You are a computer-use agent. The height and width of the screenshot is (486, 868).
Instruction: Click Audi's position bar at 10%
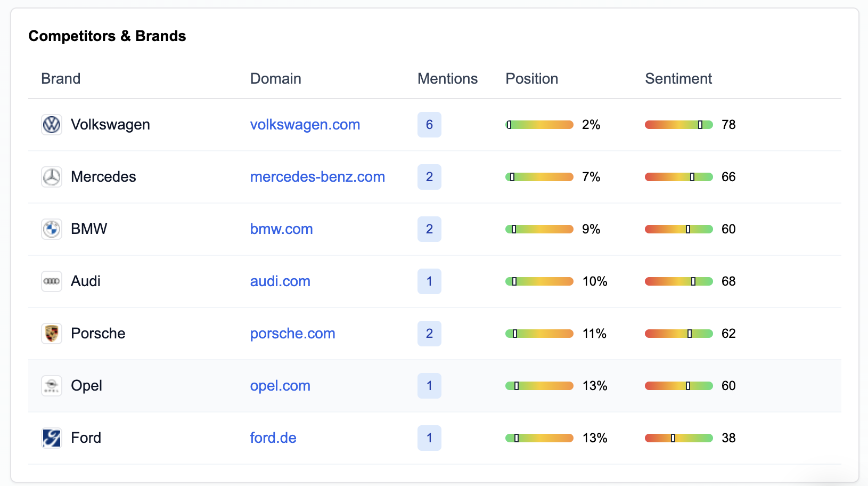(x=539, y=281)
